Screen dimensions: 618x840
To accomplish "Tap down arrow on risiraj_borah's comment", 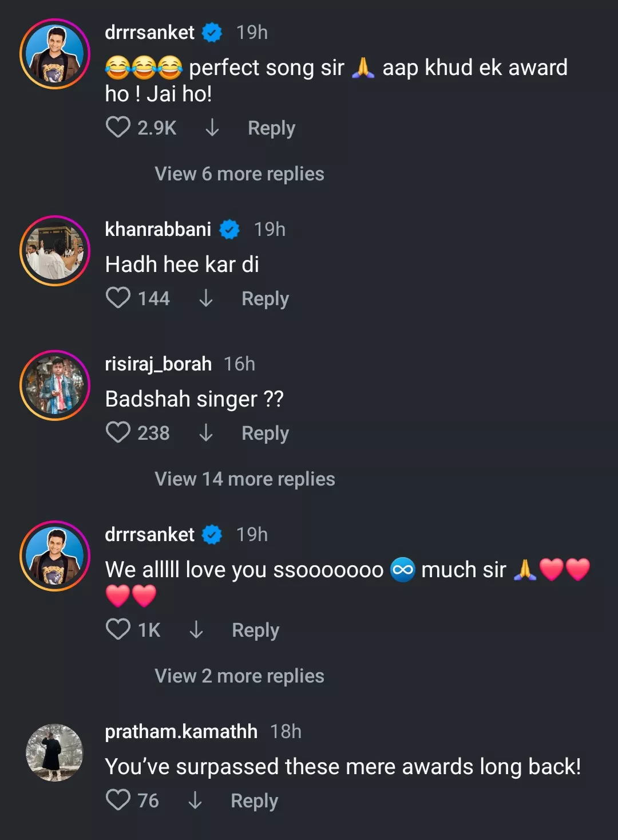I will click(205, 433).
